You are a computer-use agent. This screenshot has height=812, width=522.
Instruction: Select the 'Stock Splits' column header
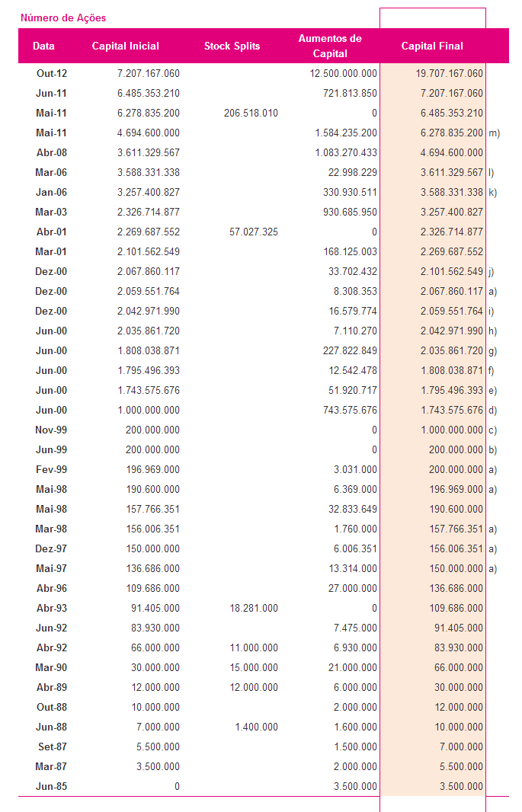pos(232,46)
